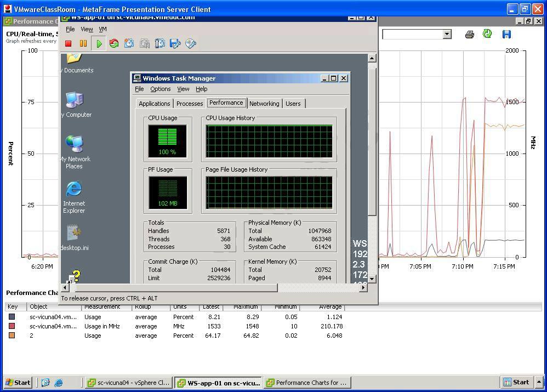Switch to the Applications tab

(154, 104)
